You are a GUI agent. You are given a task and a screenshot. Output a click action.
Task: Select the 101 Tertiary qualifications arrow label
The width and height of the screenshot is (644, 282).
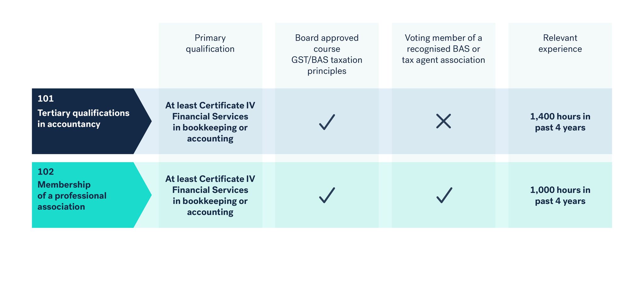pyautogui.click(x=92, y=121)
